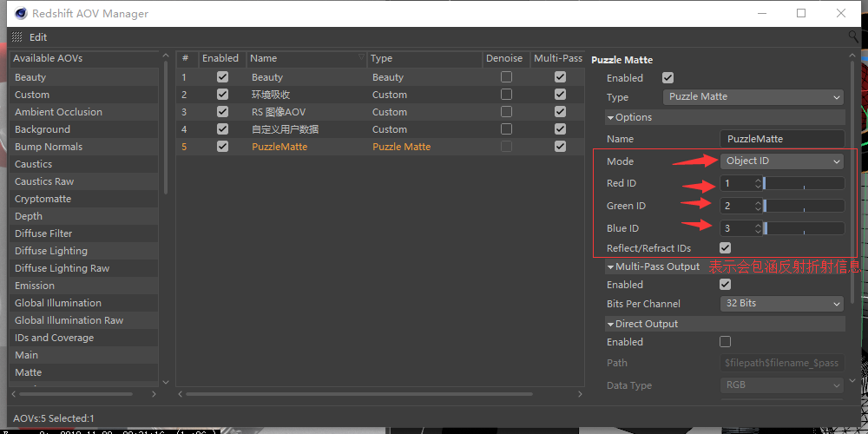Select Emission AOV entry

click(x=84, y=286)
